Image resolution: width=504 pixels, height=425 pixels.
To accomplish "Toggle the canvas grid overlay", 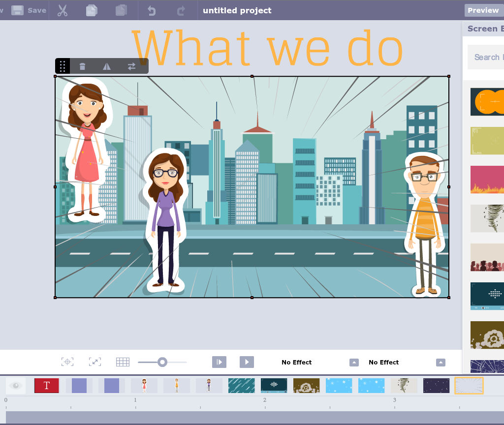I will (123, 362).
